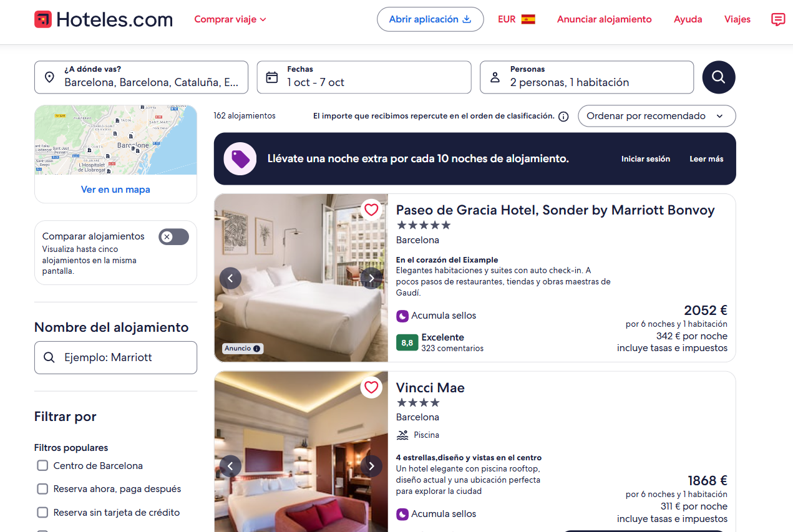Screen dimensions: 793x532
Task: Open Ayuda in the top navigation
Action: pos(688,19)
